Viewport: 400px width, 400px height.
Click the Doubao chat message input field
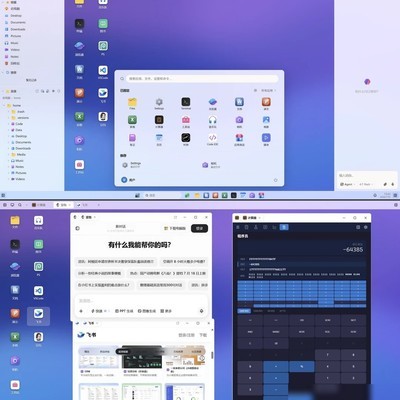142,301
